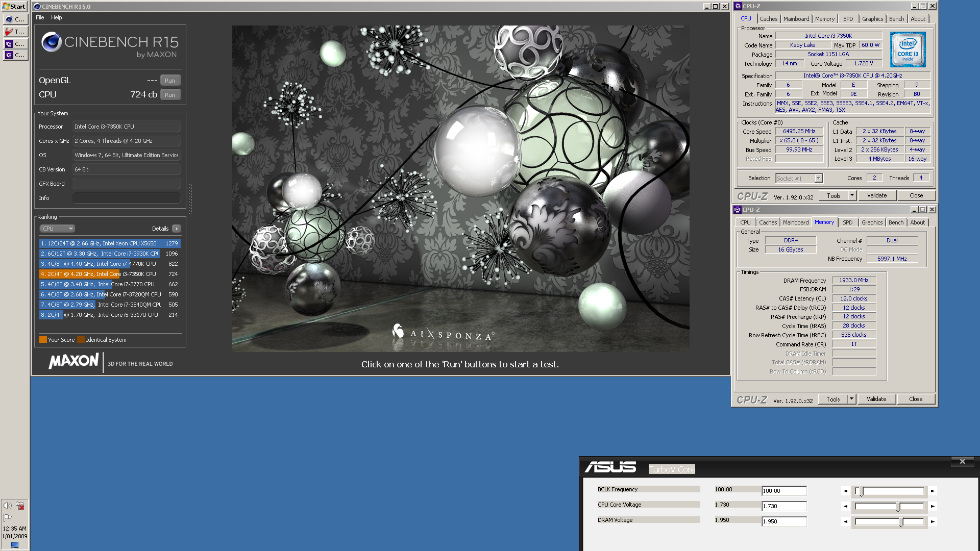This screenshot has width=980, height=551.
Task: Maximize the Cinebench R15 window
Action: point(715,7)
